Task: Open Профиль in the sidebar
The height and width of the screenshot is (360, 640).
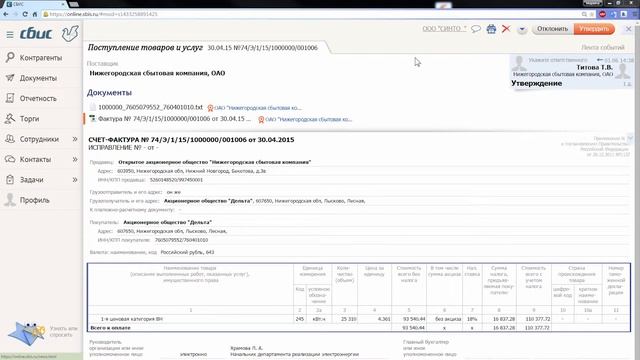Action: (x=35, y=200)
